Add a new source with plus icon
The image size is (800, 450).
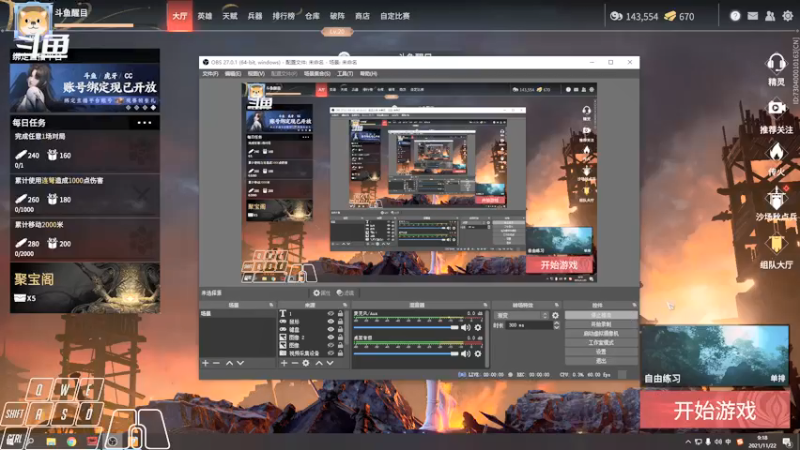point(284,363)
